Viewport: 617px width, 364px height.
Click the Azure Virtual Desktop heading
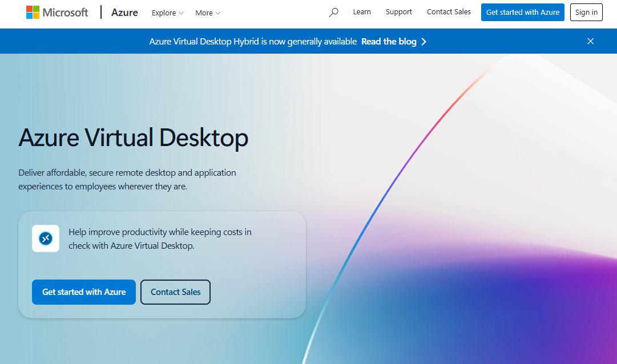pyautogui.click(x=134, y=137)
